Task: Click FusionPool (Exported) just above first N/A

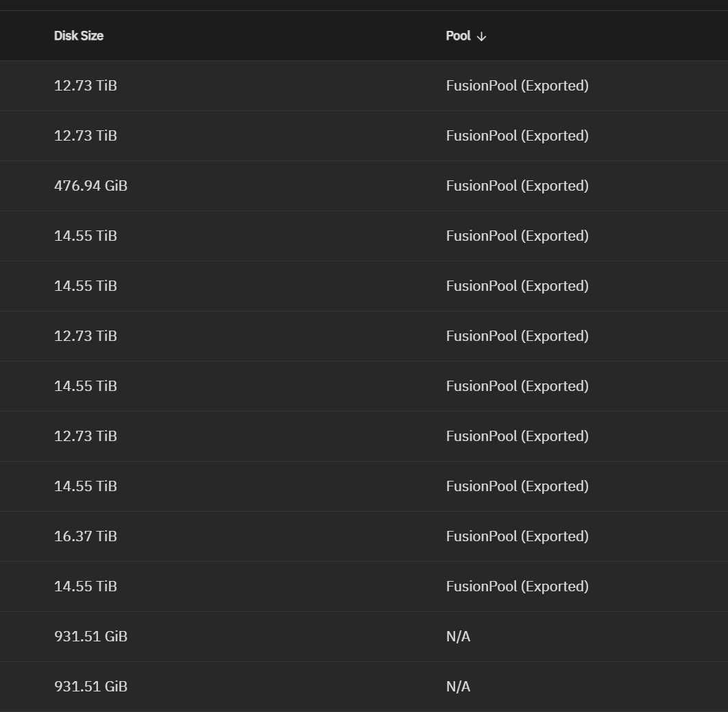Action: point(517,586)
